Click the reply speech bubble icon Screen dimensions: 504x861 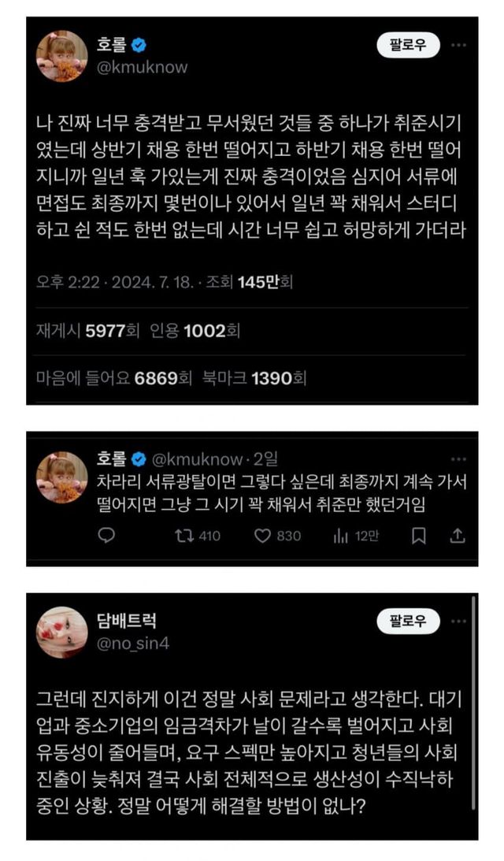[x=106, y=535]
